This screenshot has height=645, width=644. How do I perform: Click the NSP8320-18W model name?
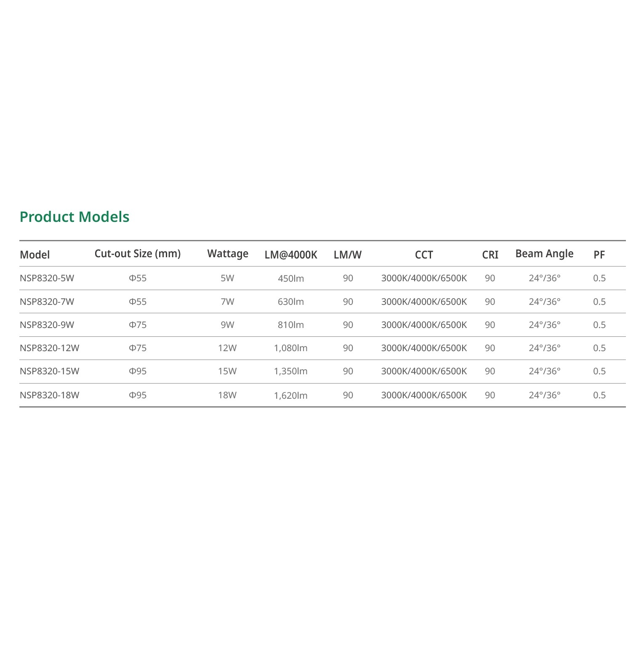(50, 395)
